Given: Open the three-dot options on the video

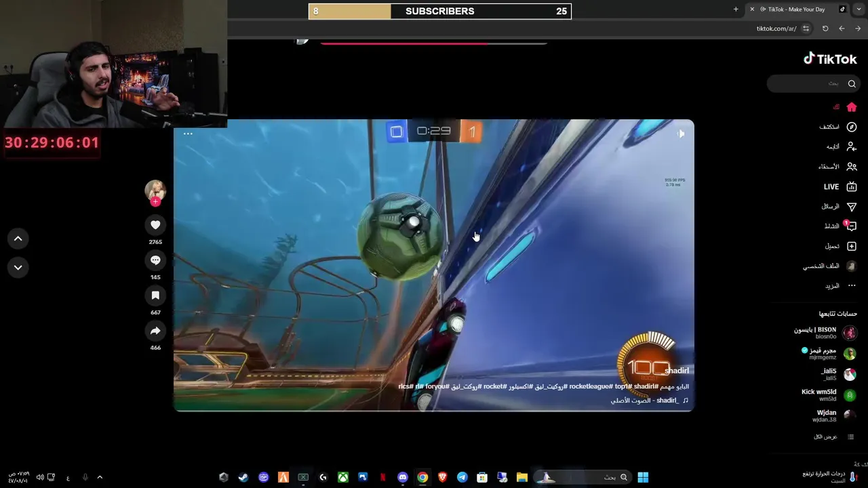Looking at the screenshot, I should (x=188, y=134).
